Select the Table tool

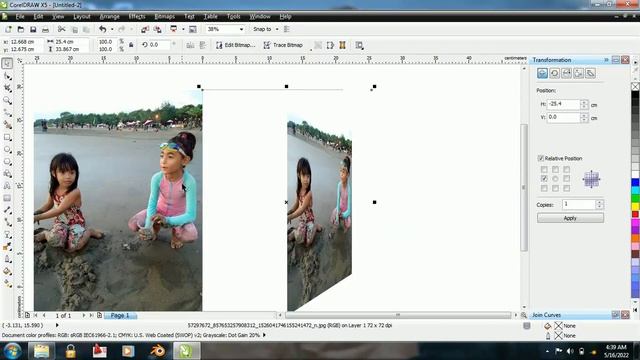[x=7, y=198]
